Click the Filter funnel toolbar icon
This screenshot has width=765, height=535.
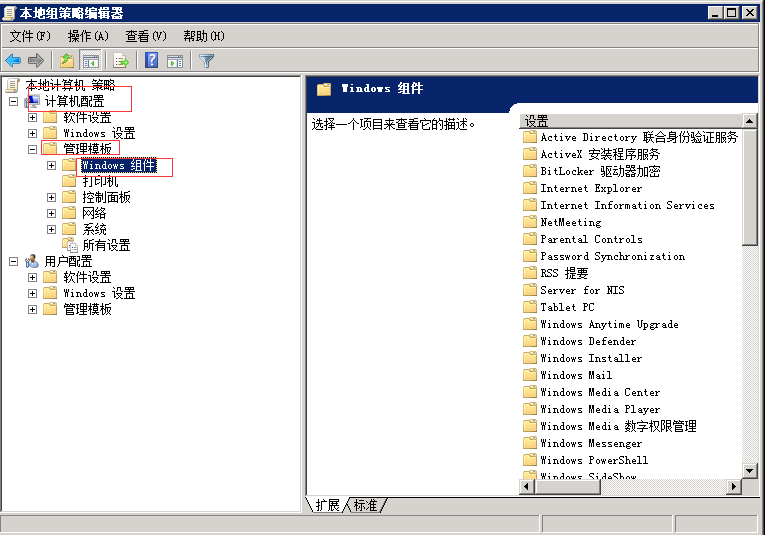pos(206,60)
